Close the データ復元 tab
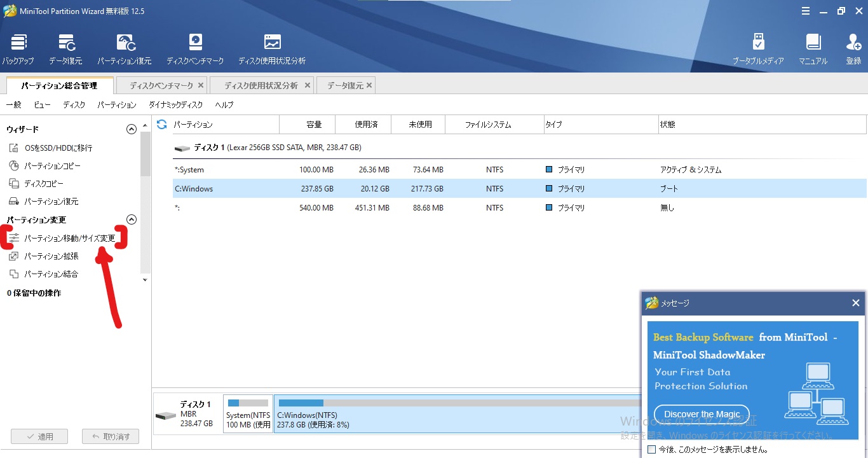This screenshot has height=458, width=868. (370, 85)
